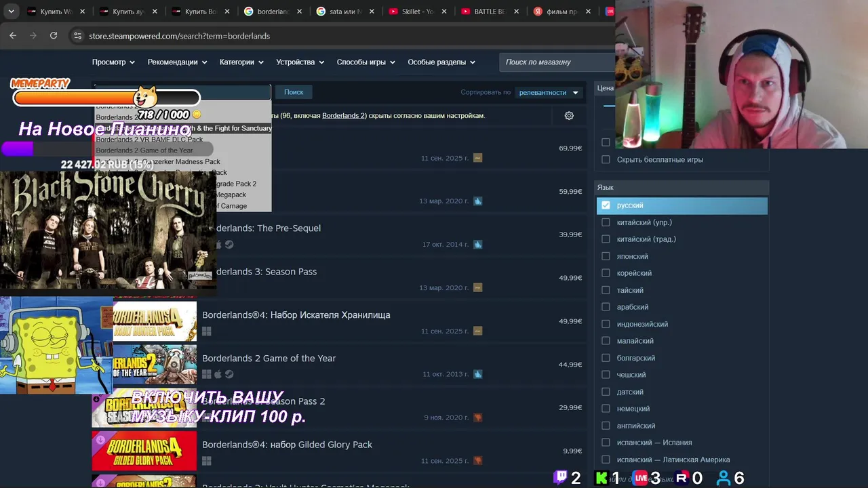Screen dimensions: 868x488
Task: Open 'Borderlands®4: набор Gilded Glory Pack' result
Action: (287, 445)
